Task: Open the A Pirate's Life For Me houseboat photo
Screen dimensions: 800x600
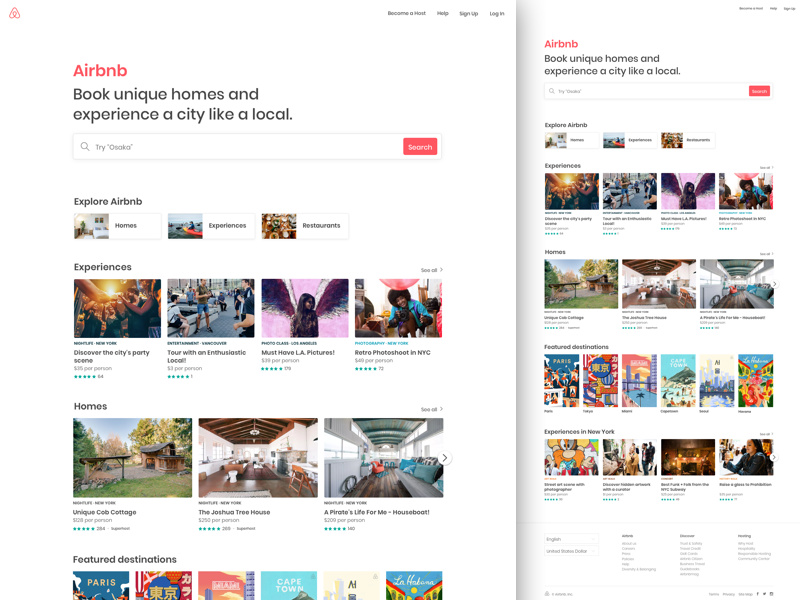Action: click(384, 458)
